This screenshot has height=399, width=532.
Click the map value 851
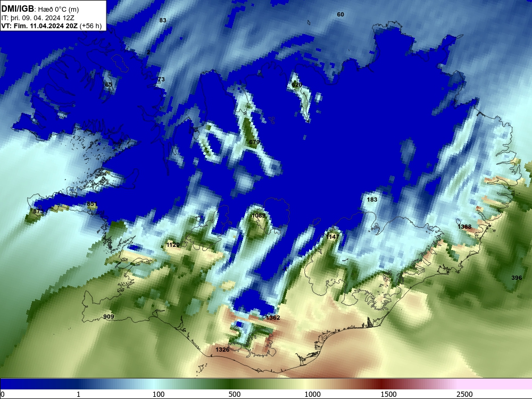(92, 204)
